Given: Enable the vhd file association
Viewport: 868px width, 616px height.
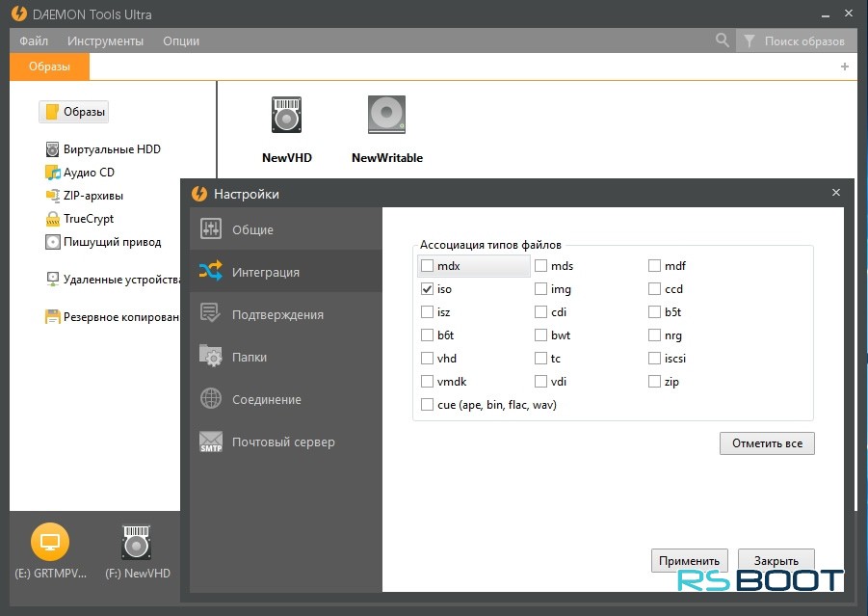Looking at the screenshot, I should 427,359.
